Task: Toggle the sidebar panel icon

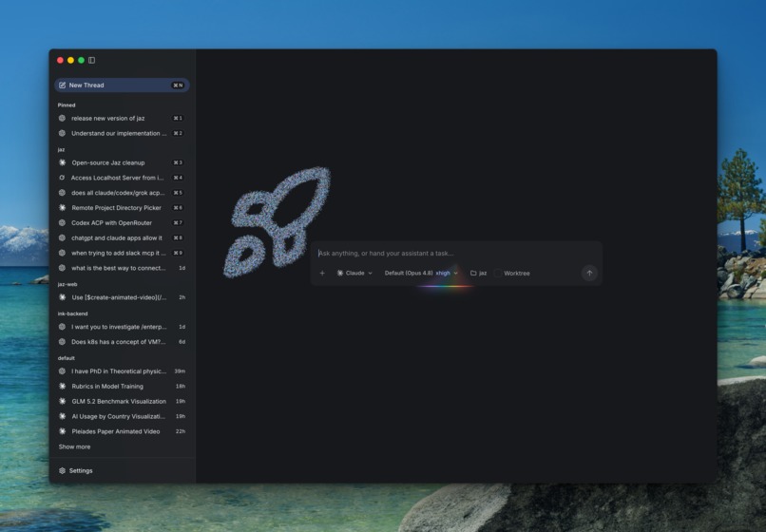Action: [x=92, y=60]
